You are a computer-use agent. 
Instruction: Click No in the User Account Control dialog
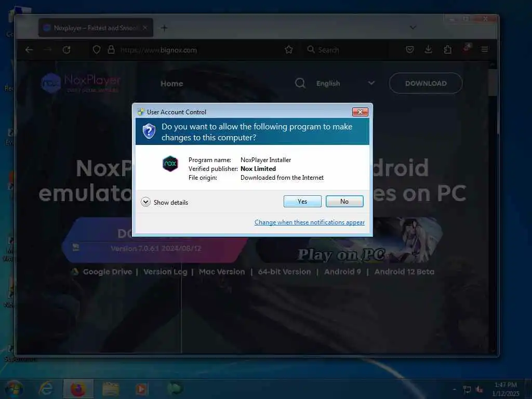[x=344, y=201]
